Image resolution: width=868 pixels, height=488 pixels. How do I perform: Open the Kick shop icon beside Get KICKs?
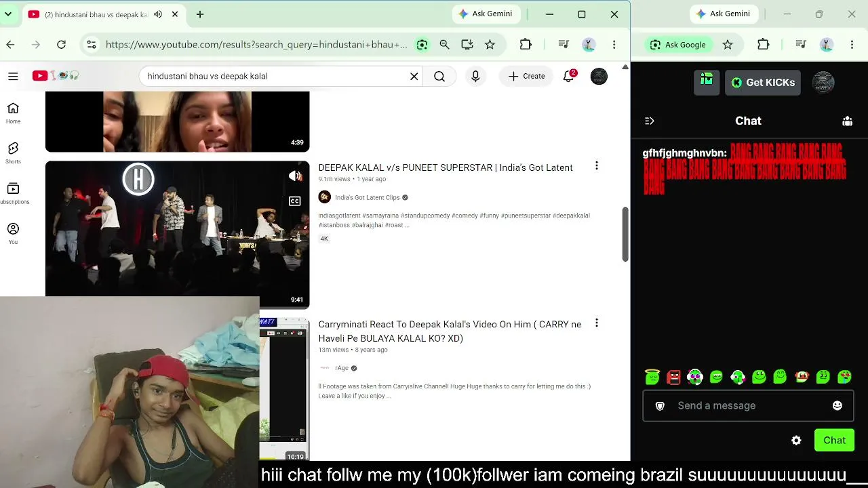tap(707, 82)
